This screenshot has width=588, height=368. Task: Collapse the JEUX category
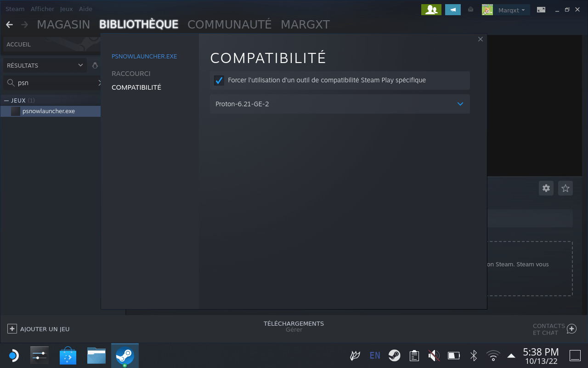pos(6,100)
